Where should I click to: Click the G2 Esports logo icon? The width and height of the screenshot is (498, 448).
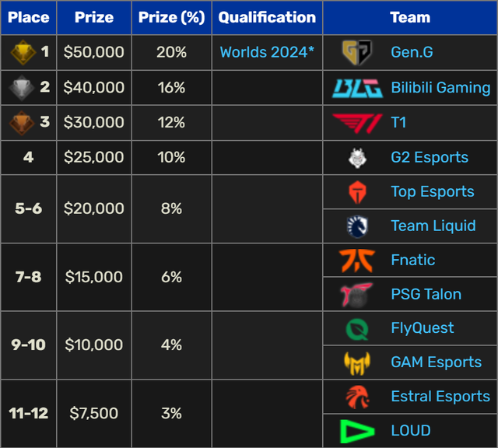[x=357, y=158]
